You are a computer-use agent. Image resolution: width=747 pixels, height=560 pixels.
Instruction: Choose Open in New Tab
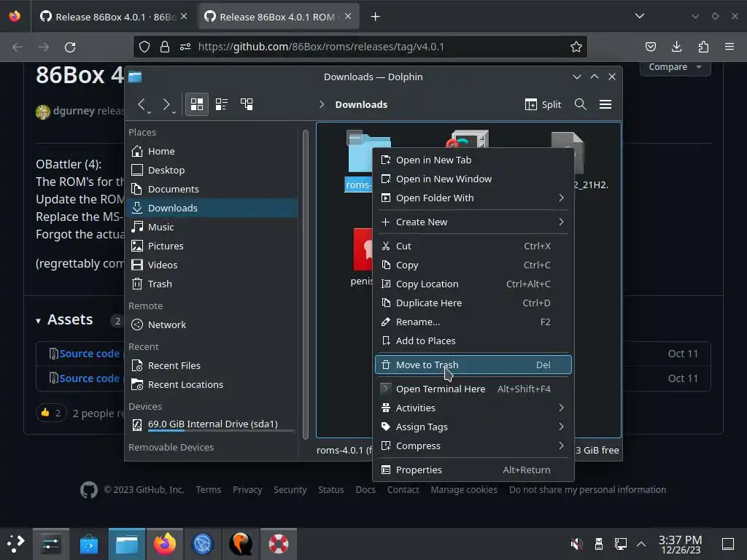473,160
